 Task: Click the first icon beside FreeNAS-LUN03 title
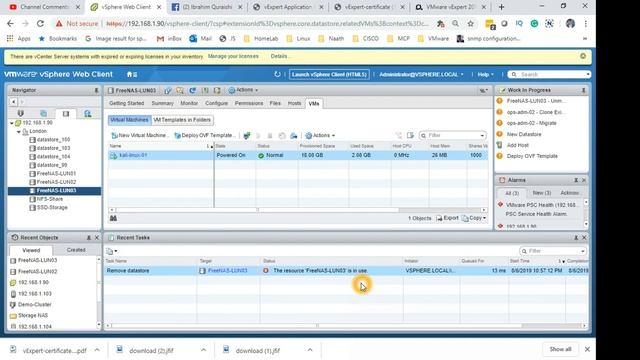pos(168,90)
